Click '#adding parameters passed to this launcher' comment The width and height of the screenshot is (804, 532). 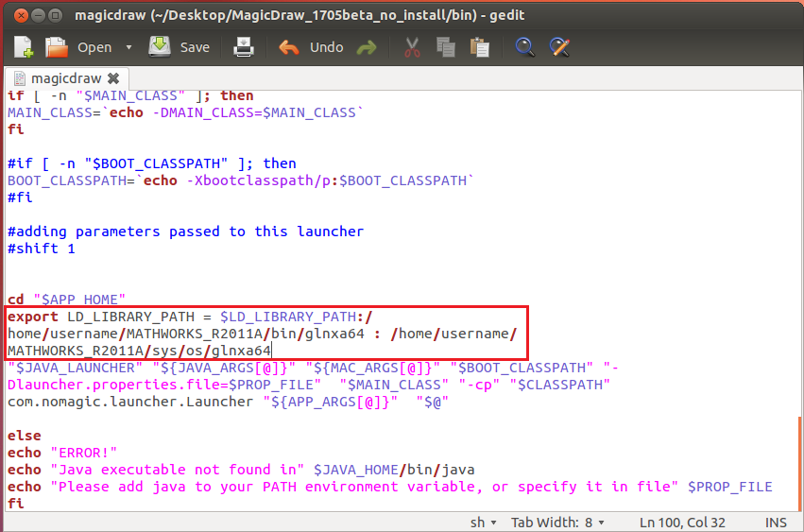point(185,232)
